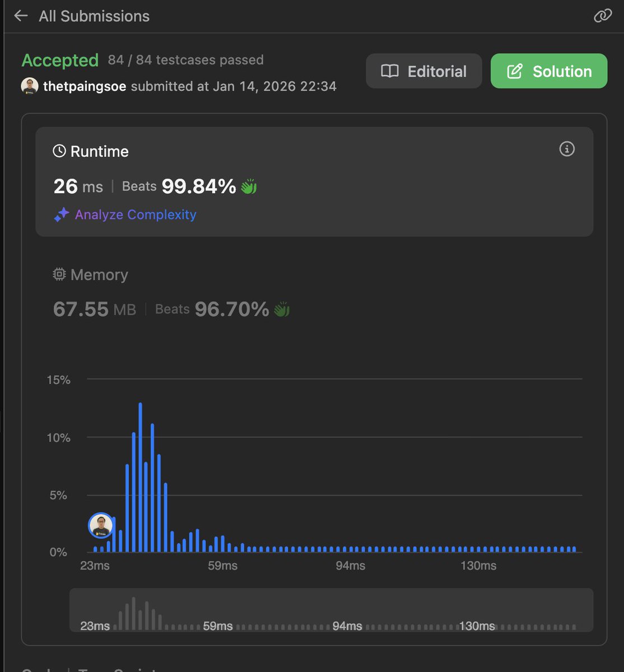Image resolution: width=624 pixels, height=672 pixels.
Task: Click the clock icon next to Runtime
Action: point(59,151)
